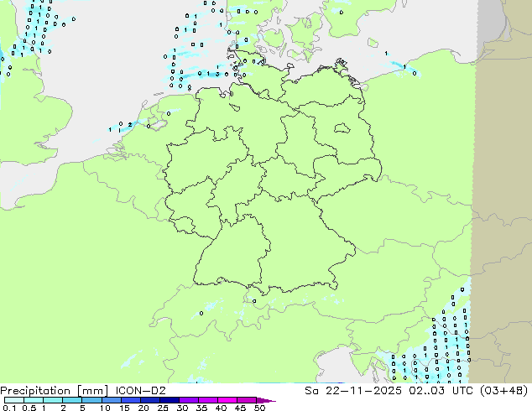Click the '3' precipitation value in North Sea
The image size is (532, 411).
(x=216, y=74)
